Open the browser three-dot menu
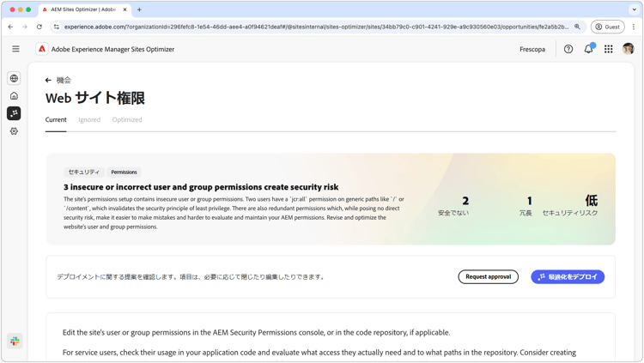This screenshot has height=363, width=644. [634, 27]
